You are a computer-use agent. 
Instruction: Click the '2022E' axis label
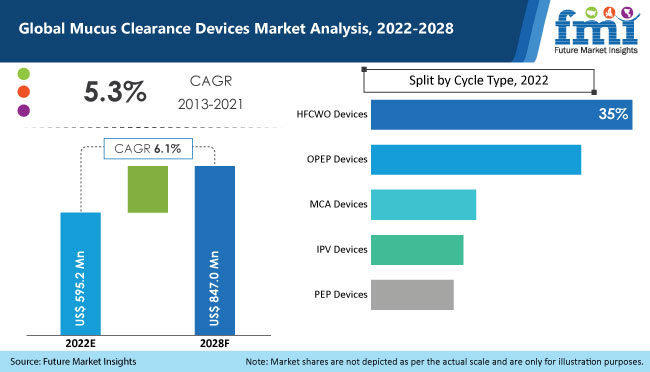point(80,343)
